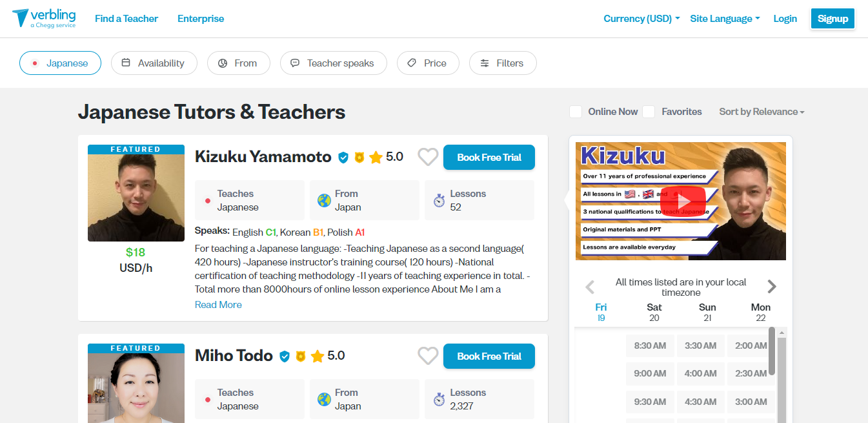Open the Site Language dropdown
This screenshot has width=868, height=423.
pos(725,19)
